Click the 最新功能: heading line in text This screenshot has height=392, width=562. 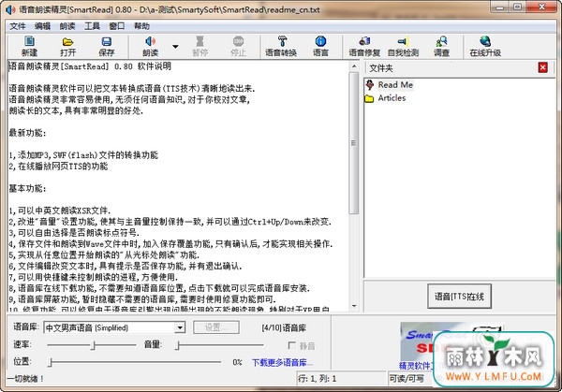(x=27, y=133)
